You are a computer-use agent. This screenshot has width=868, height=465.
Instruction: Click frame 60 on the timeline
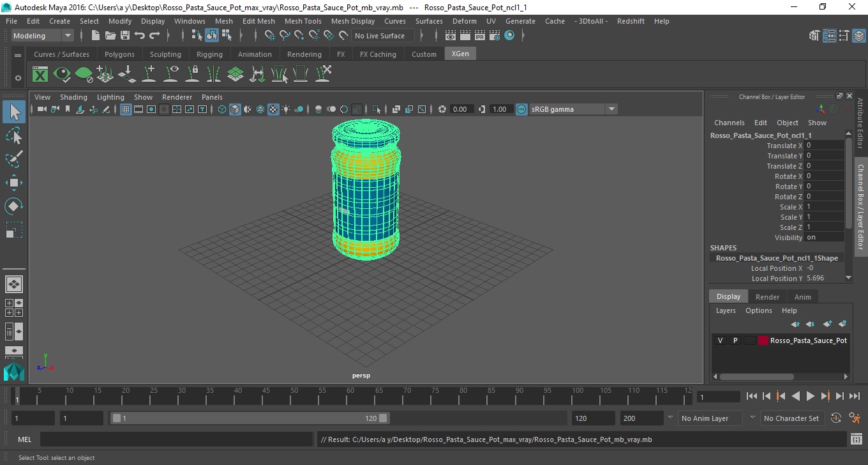(351, 396)
